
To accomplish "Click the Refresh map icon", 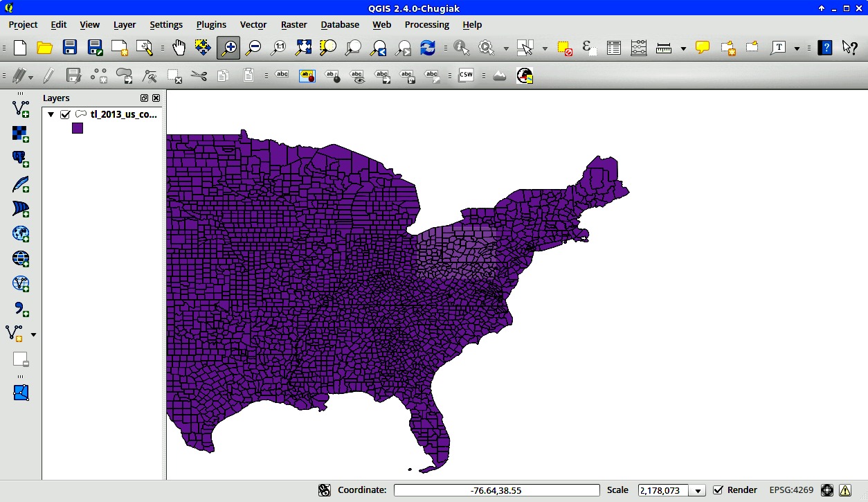I will click(x=428, y=48).
